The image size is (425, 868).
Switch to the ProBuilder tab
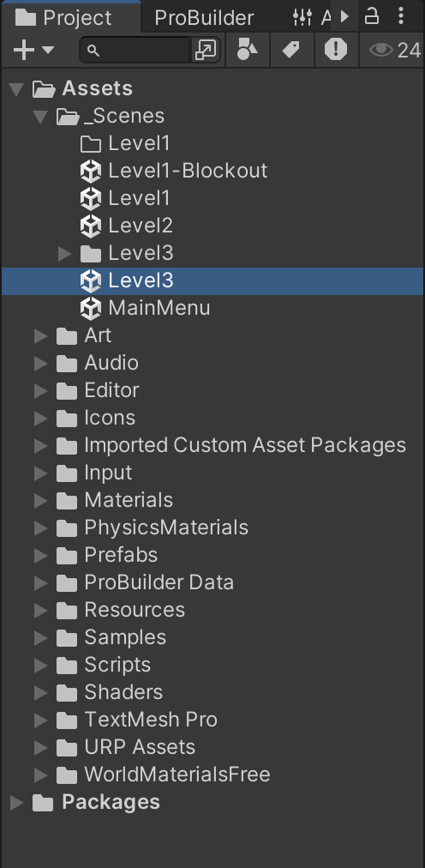coord(204,18)
